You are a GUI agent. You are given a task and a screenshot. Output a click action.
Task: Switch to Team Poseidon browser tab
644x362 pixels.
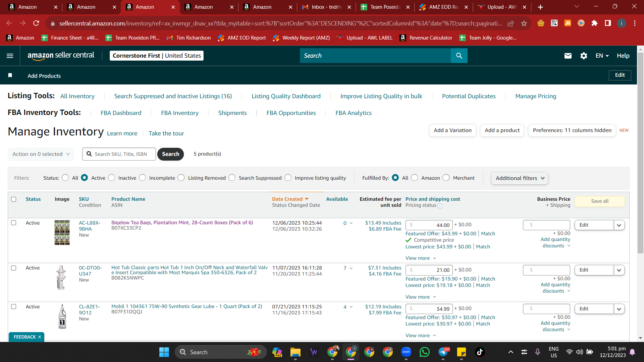click(x=385, y=7)
